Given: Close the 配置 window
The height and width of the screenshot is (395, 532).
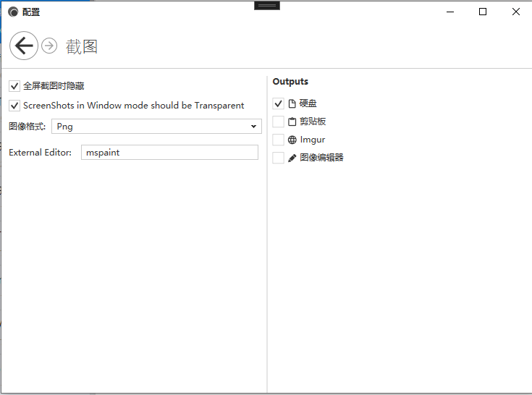Looking at the screenshot, I should point(515,12).
